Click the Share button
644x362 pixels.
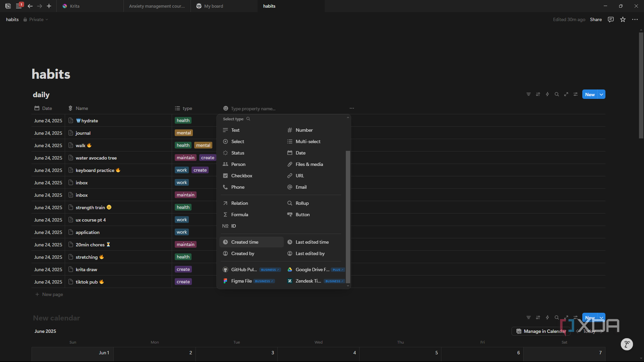pyautogui.click(x=596, y=20)
